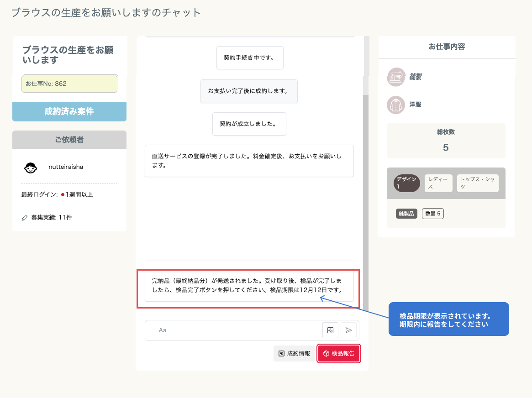Click the 数量 5 badge
Screen dimensions: 532x398
(x=432, y=214)
